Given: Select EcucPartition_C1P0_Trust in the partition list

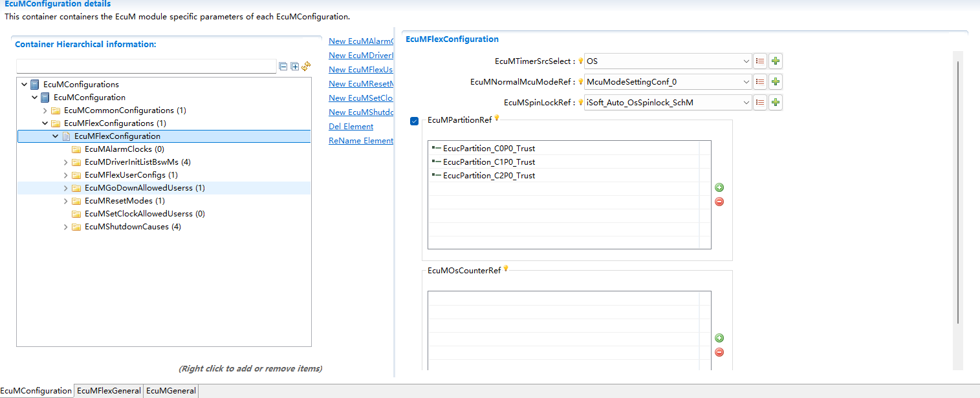Looking at the screenshot, I should coord(488,162).
